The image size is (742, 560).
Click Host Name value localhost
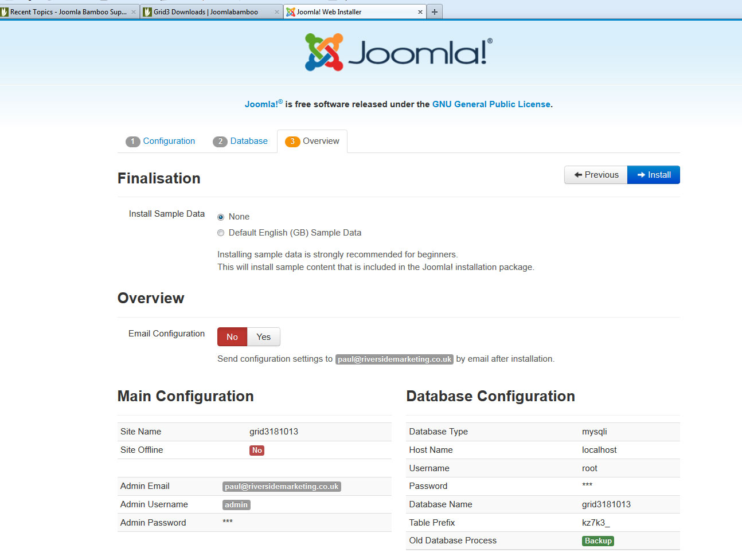[x=599, y=450]
